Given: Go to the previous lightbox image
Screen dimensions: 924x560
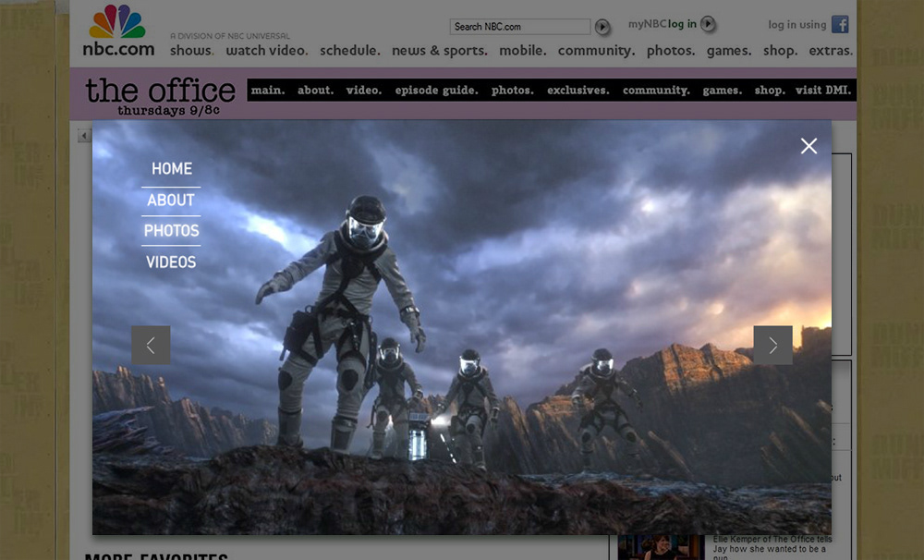Looking at the screenshot, I should tap(151, 345).
